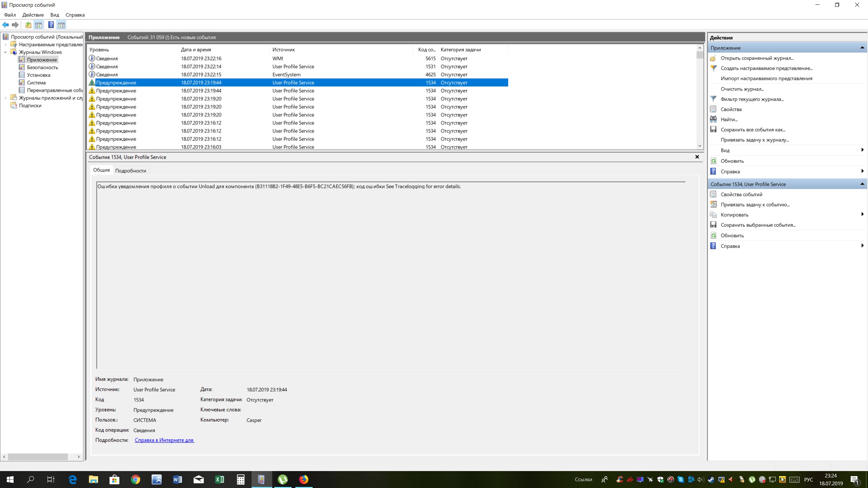Viewport: 868px width, 488px height.
Task: Click the binoculars icon next to Найти
Action: (713, 119)
